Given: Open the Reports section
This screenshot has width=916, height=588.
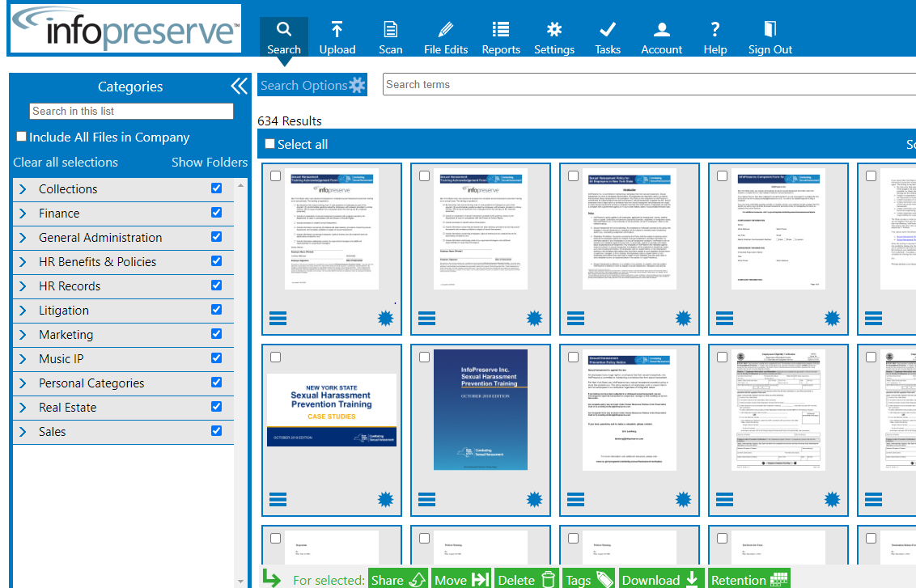Looking at the screenshot, I should tap(501, 34).
